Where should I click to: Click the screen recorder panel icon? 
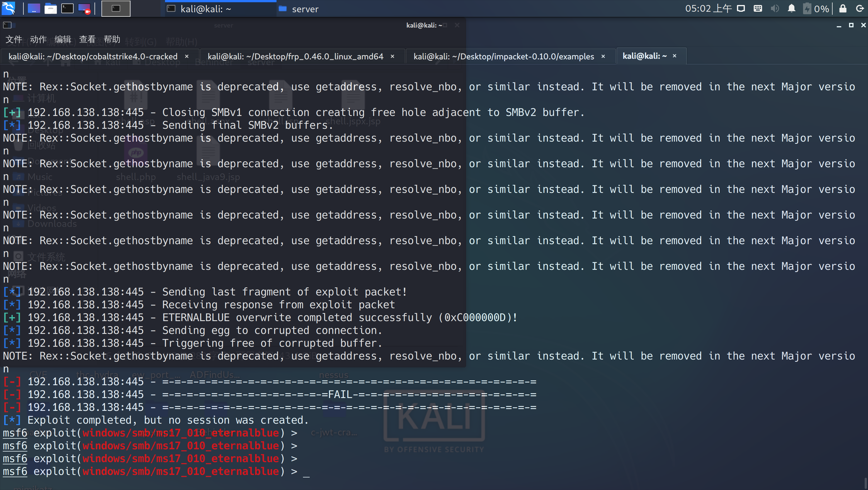(84, 8)
